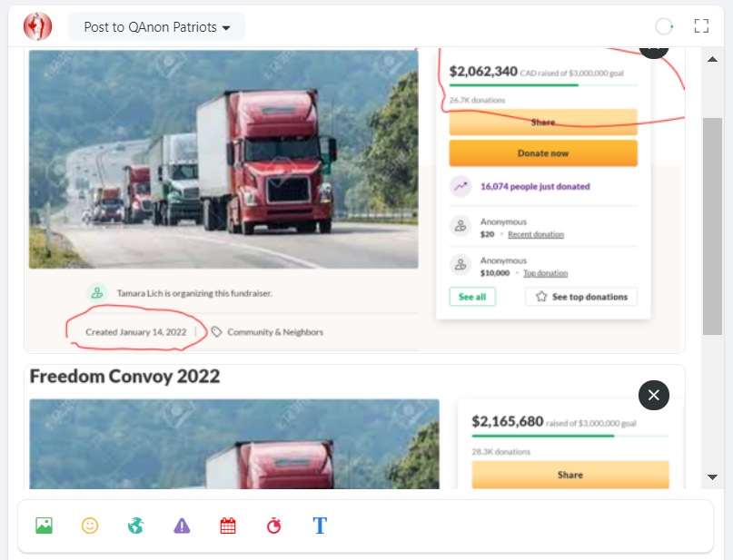
Task: Click the $2,062,340 raised amount
Action: click(483, 72)
